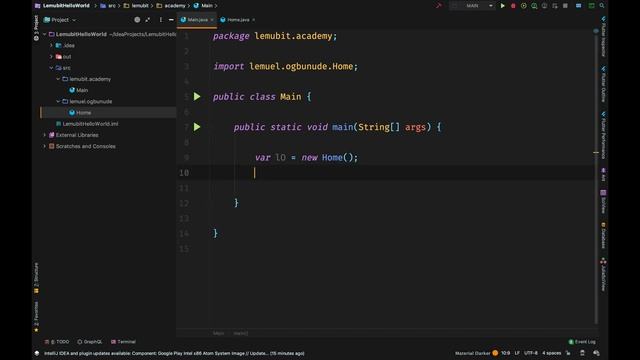The image size is (640, 360).
Task: Click the expand all icon in Project panel
Action: tap(148, 20)
